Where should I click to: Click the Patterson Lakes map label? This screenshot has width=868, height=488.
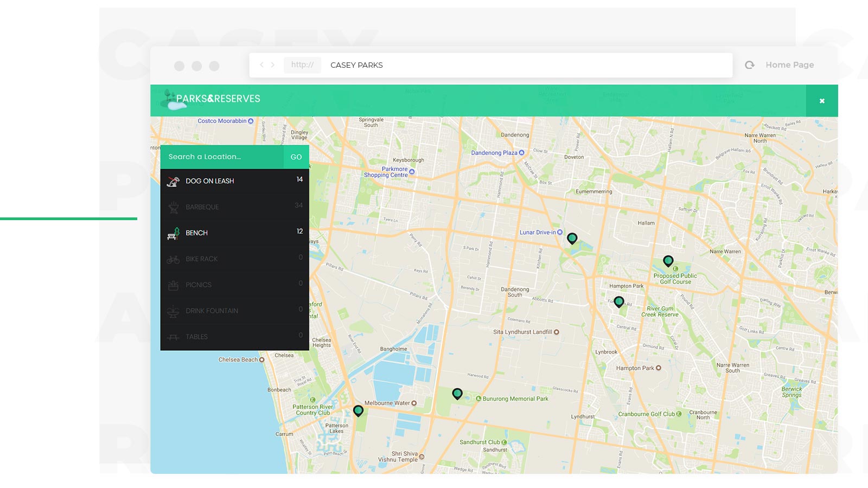pyautogui.click(x=337, y=428)
